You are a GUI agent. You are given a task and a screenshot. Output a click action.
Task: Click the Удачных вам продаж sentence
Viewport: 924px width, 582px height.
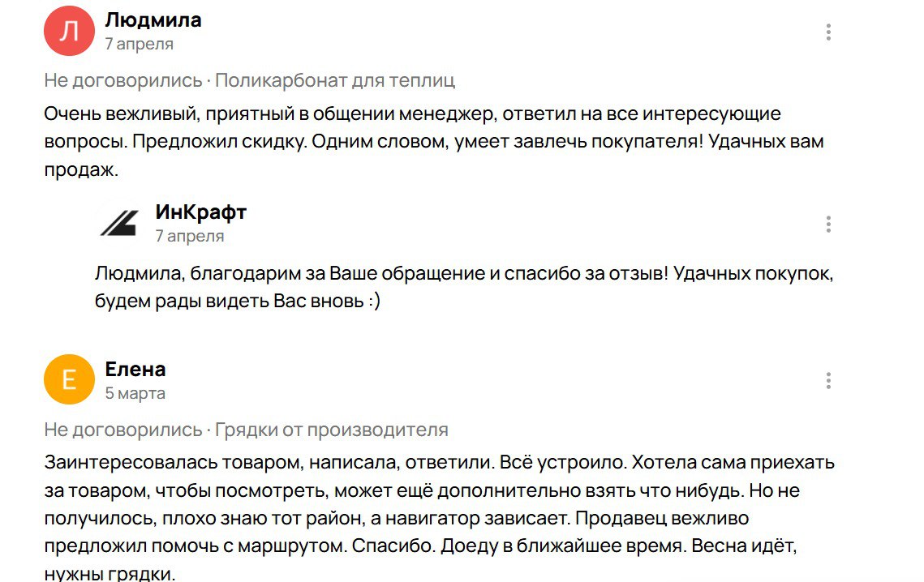click(x=434, y=156)
